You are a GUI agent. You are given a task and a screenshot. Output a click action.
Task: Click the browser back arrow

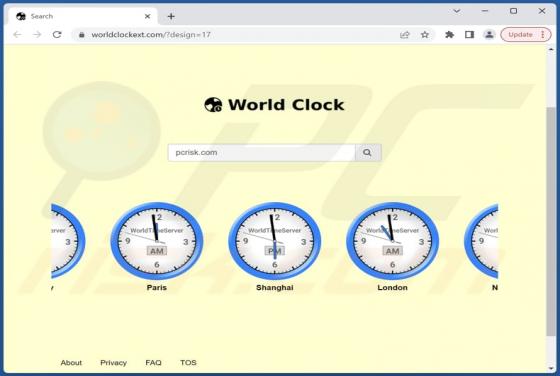tap(17, 35)
